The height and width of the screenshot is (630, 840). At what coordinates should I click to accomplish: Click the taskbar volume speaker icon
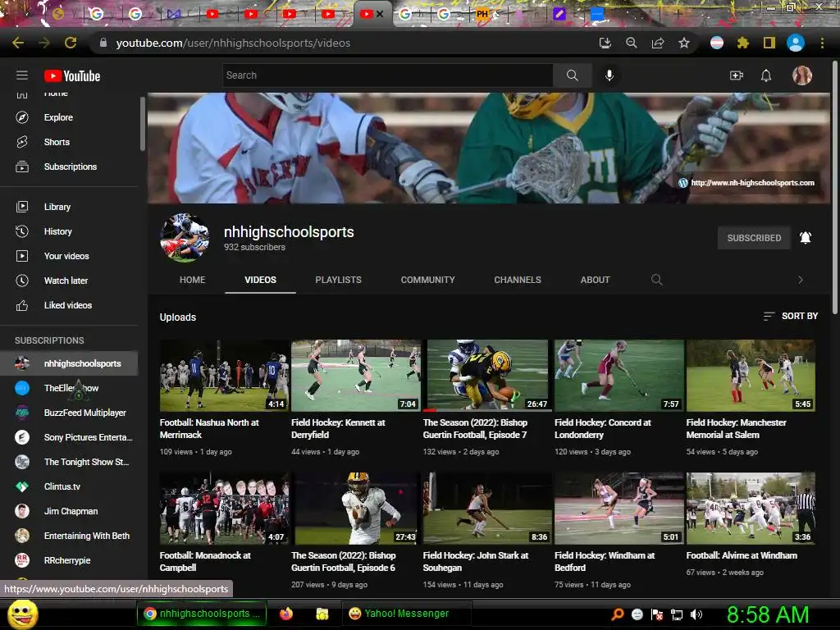[x=696, y=614]
